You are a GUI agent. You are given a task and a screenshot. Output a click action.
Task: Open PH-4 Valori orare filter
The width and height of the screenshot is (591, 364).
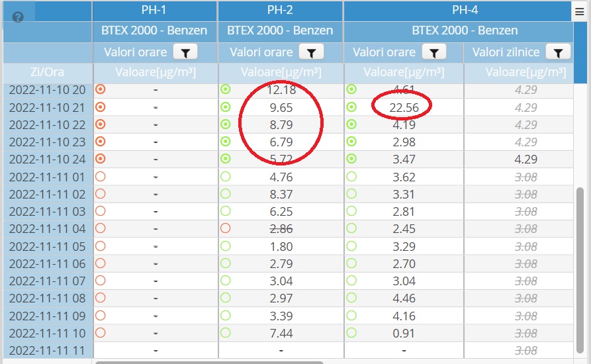(x=433, y=52)
